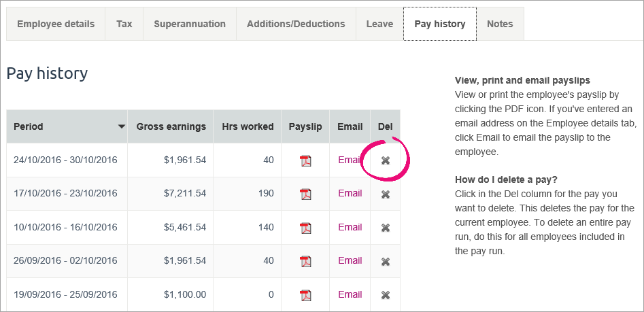Go to the Superannuation tab

point(190,24)
